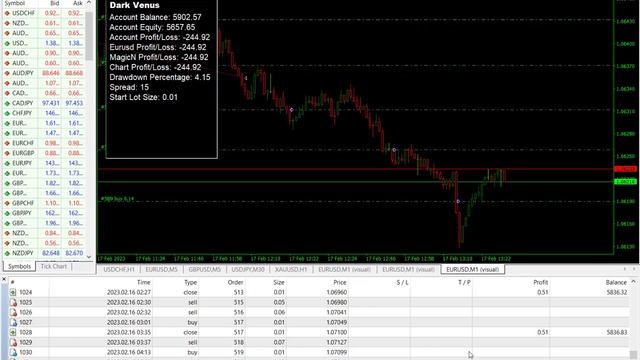Click the Dark Venus panel title
640x360 pixels.
[x=135, y=5]
